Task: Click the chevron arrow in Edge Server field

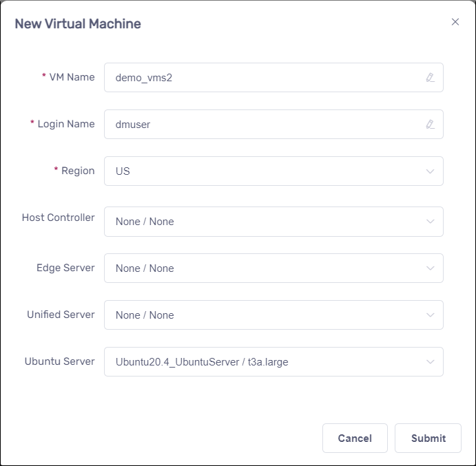Action: 430,268
